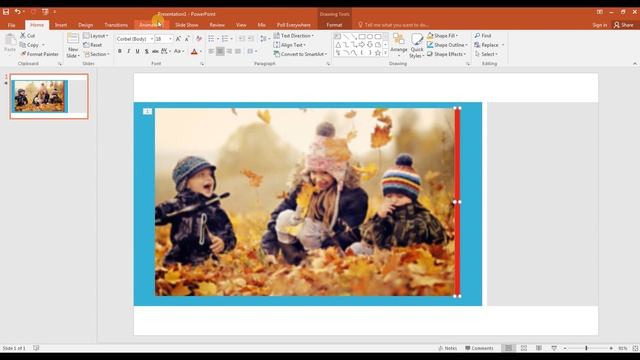This screenshot has width=640, height=360.
Task: Click the Decrease Font Size icon
Action: pyautogui.click(x=187, y=39)
